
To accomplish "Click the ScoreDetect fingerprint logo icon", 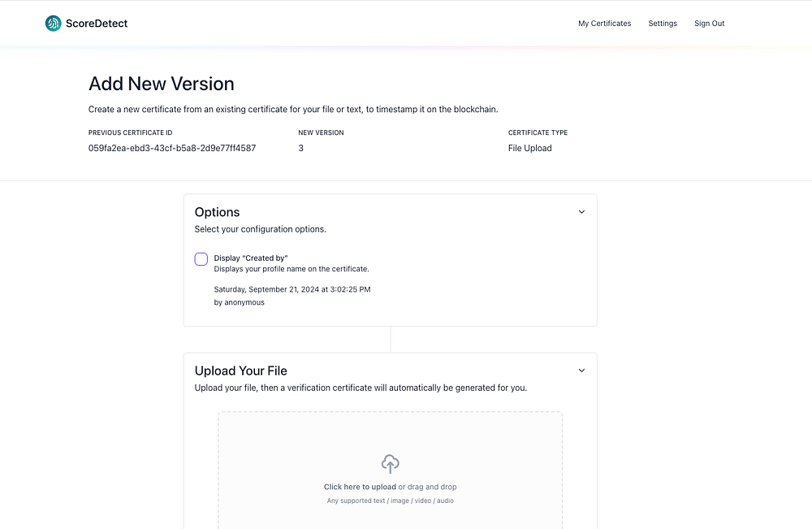I will pyautogui.click(x=54, y=24).
